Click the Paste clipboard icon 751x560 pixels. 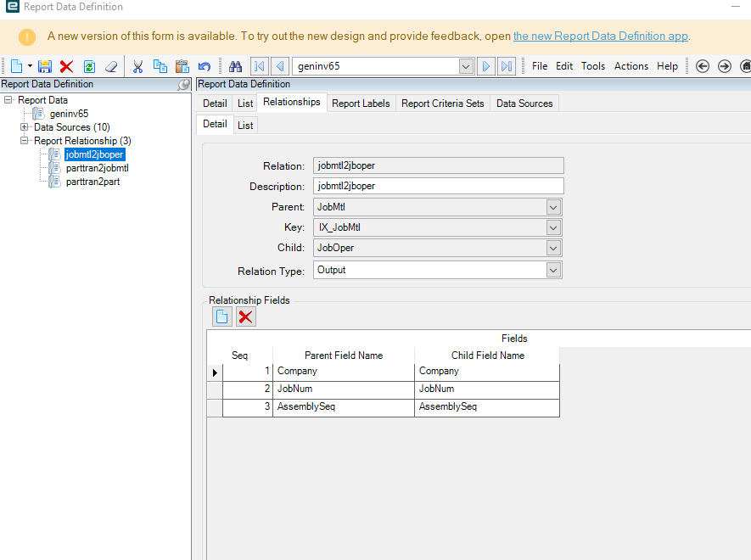(x=182, y=66)
